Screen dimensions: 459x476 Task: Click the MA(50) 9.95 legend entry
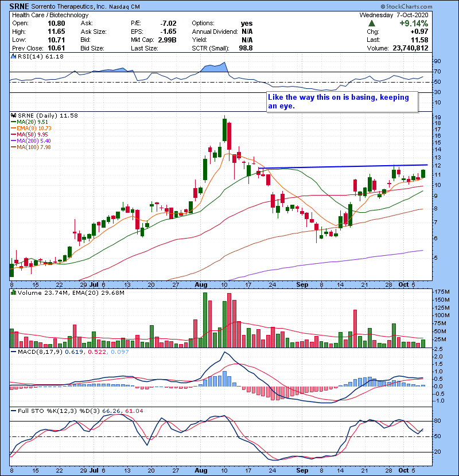pos(29,134)
